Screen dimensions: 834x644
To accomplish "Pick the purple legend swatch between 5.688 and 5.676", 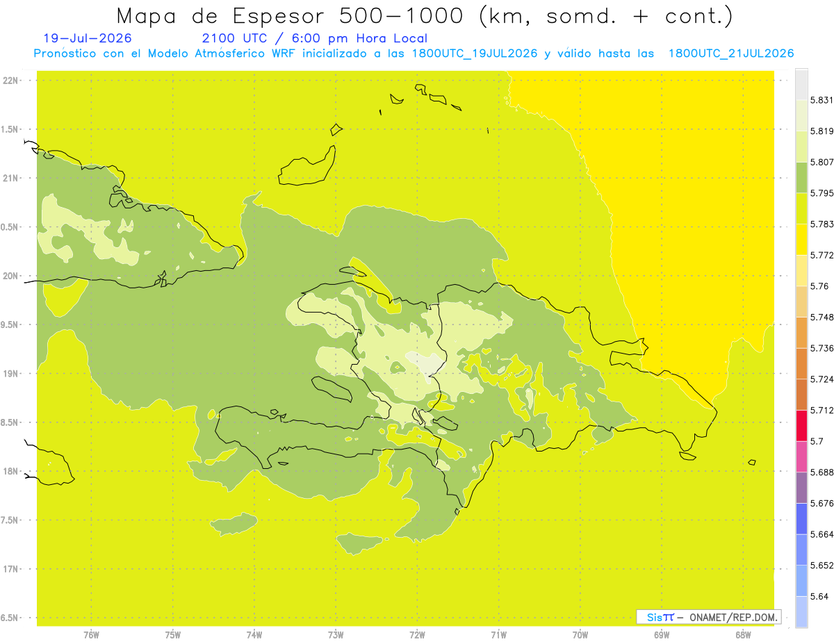I will 801,488.
